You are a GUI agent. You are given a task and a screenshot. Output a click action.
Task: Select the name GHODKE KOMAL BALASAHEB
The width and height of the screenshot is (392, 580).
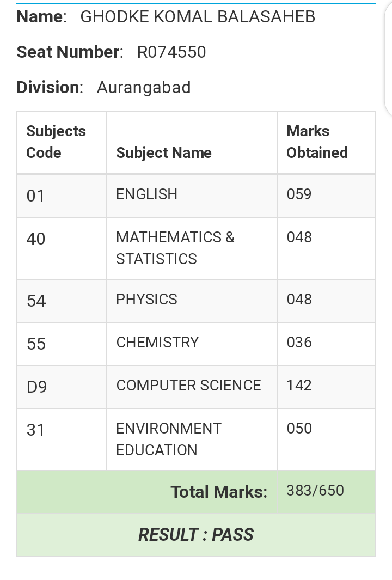198,17
